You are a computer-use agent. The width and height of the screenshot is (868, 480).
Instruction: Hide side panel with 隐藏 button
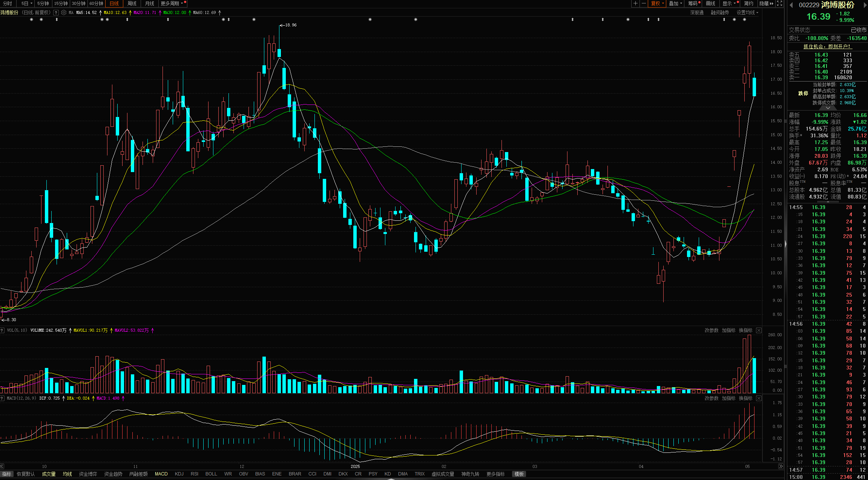[x=766, y=3]
